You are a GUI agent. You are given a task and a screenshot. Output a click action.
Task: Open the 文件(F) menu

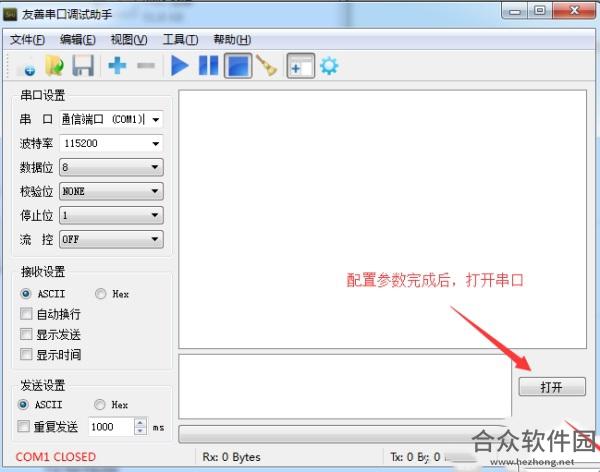[x=27, y=39]
